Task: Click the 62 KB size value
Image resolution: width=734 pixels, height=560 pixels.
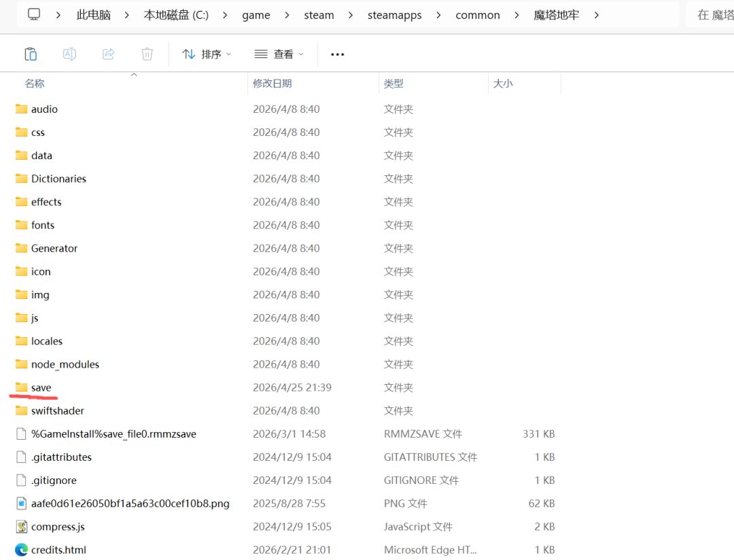Action: click(x=541, y=504)
